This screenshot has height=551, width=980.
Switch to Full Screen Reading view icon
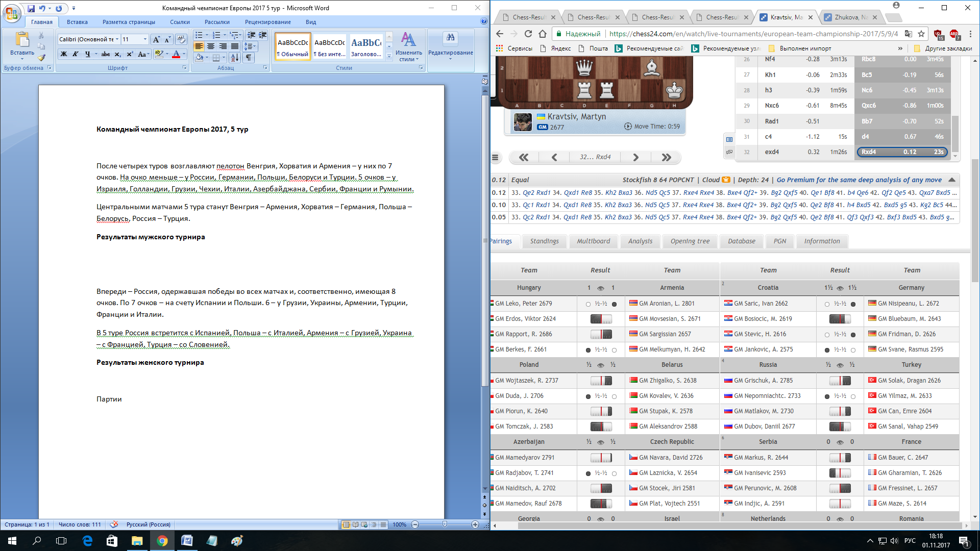pos(355,524)
